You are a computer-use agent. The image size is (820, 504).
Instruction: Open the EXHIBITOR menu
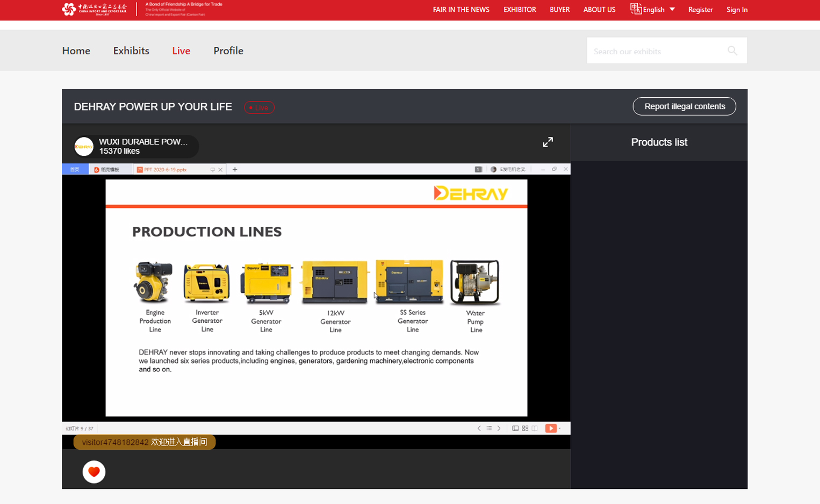pyautogui.click(x=520, y=10)
